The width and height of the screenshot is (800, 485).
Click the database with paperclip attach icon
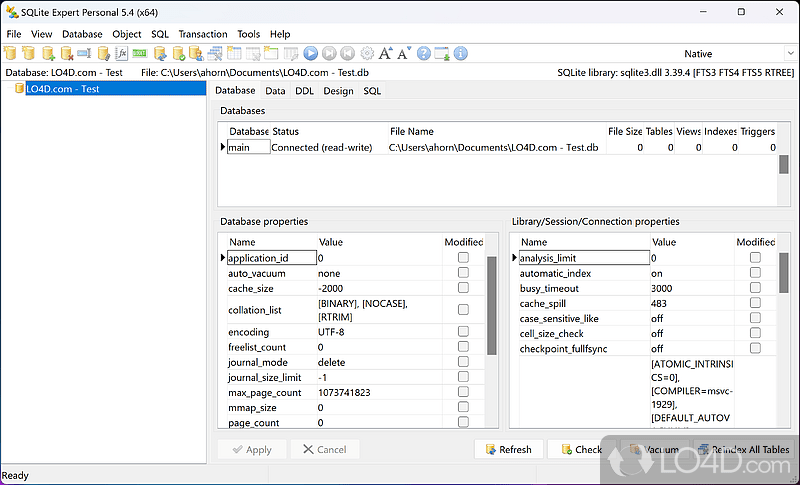[x=104, y=53]
